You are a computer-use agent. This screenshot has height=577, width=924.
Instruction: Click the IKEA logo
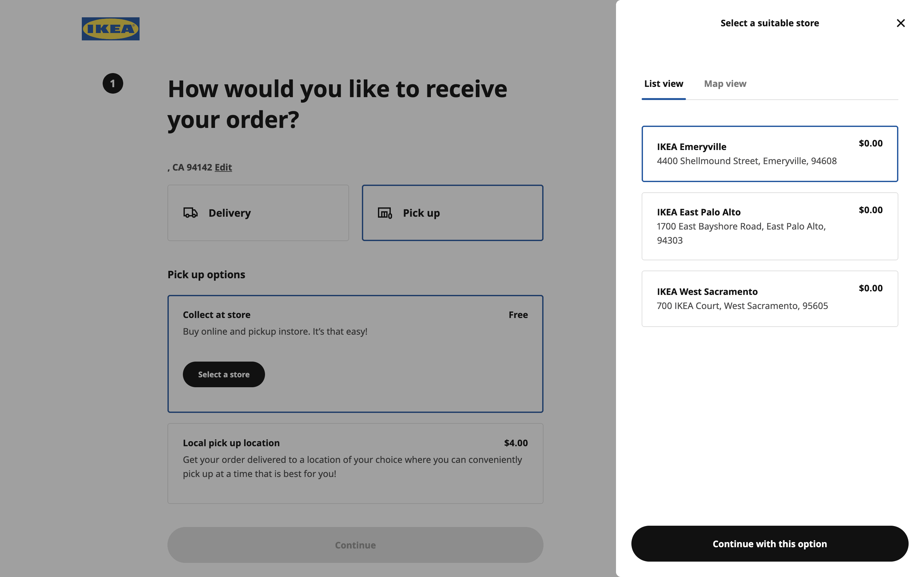pos(110,29)
